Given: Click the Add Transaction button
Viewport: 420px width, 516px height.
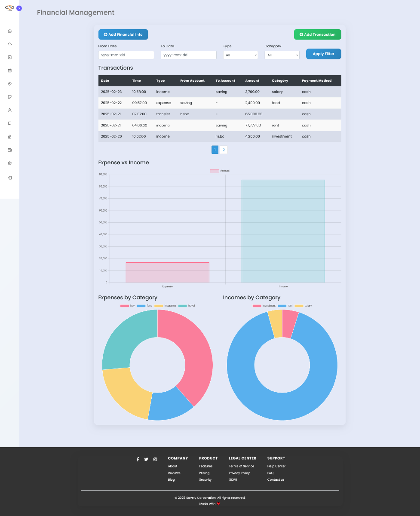Looking at the screenshot, I should click(317, 34).
